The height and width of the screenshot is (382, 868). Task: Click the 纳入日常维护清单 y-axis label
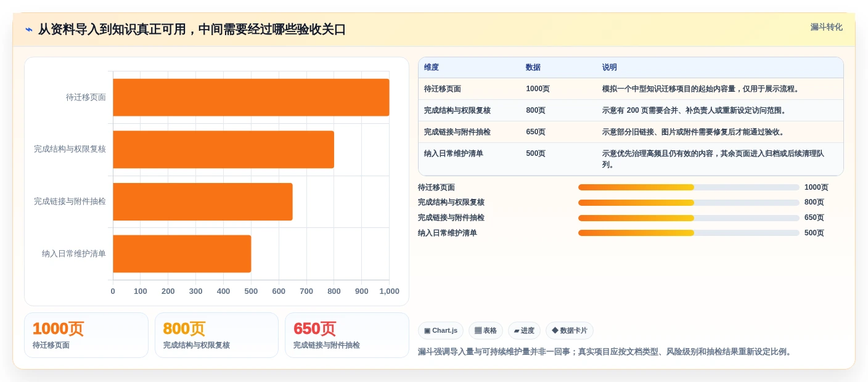click(x=74, y=254)
